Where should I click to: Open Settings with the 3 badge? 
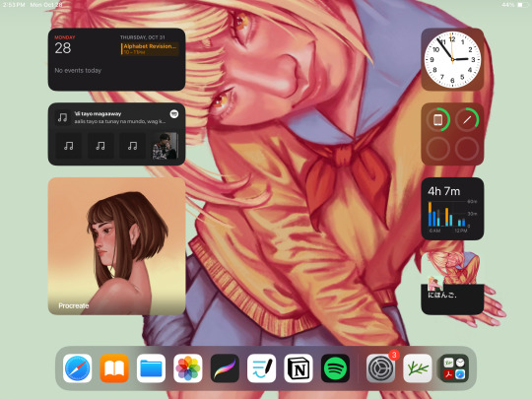coord(380,368)
